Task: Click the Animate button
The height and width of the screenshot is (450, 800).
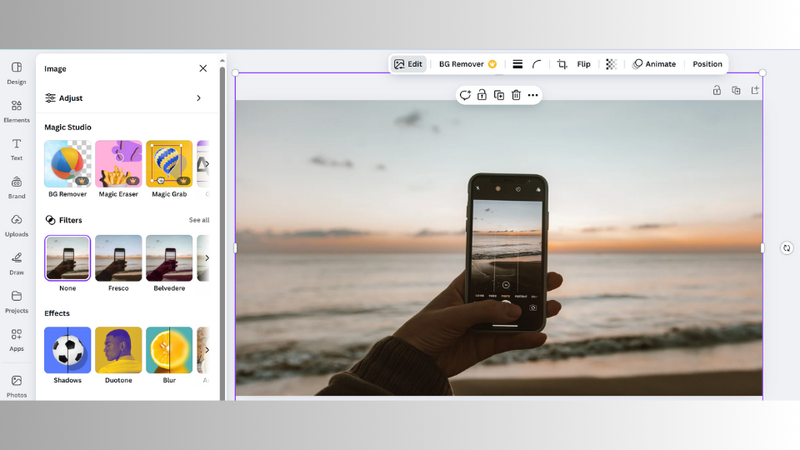Action: click(x=654, y=64)
